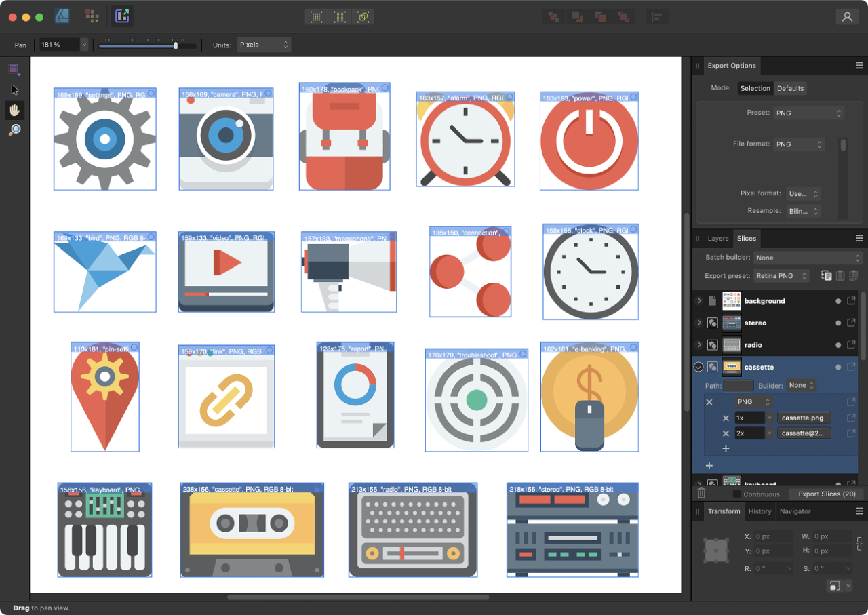Select the Layer selection pointer tool

click(x=14, y=90)
